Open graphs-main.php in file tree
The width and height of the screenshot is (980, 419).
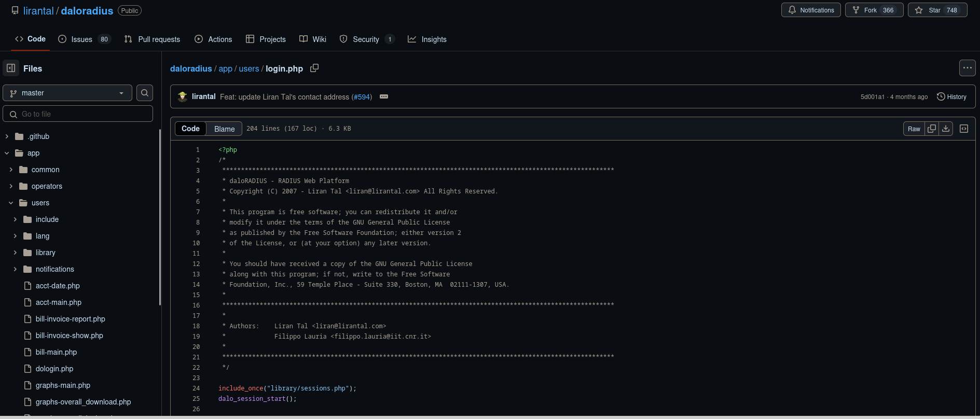click(63, 385)
